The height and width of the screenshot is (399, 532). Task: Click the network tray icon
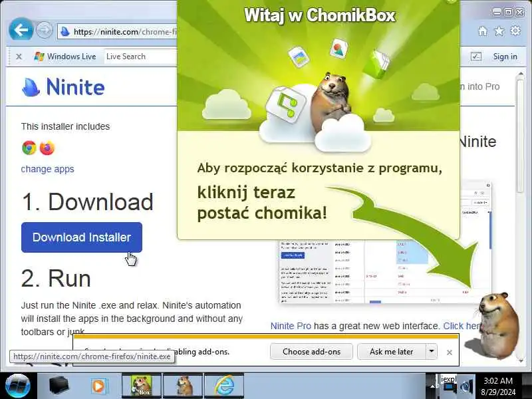coord(450,387)
